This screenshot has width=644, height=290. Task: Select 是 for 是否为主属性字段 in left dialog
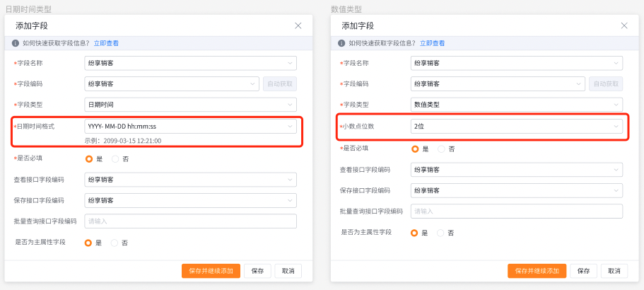[x=88, y=243]
